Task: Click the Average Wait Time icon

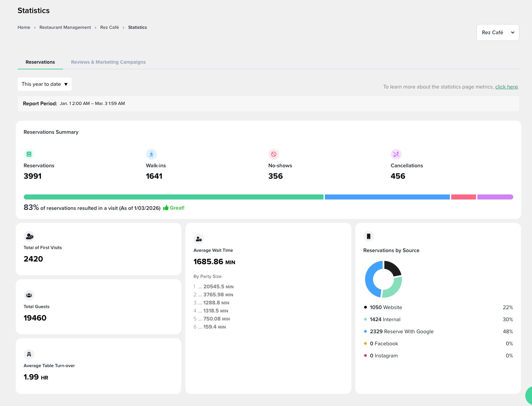Action: tap(199, 239)
